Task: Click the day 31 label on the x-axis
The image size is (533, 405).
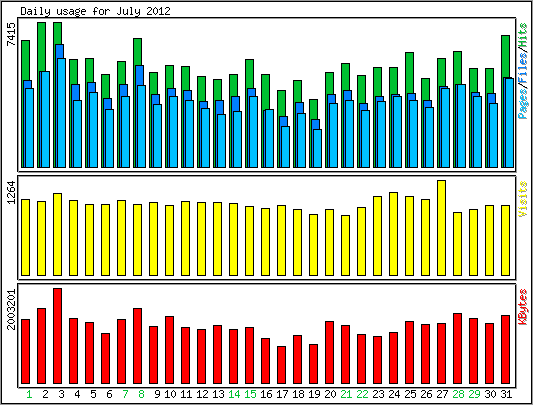Action: coord(506,394)
